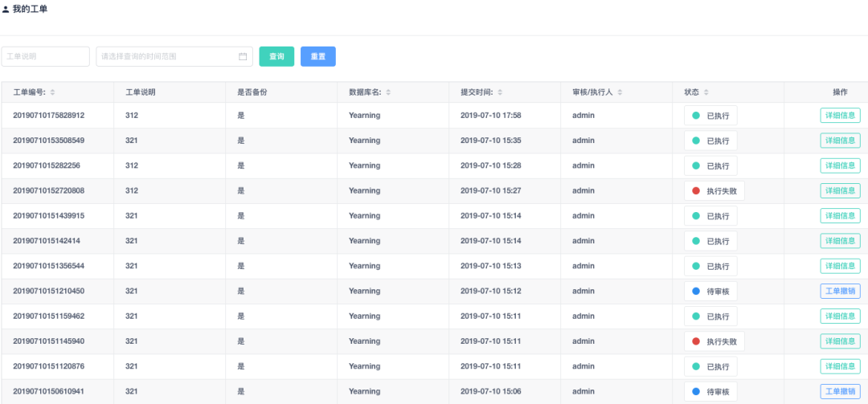Click submit time 2019-07-10 15:06
Viewport: 868px width, 404px height.
(490, 391)
